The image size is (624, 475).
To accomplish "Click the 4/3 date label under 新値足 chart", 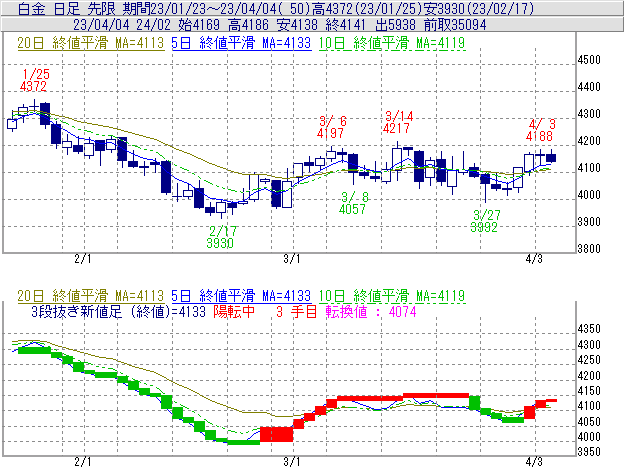I will coord(534,462).
